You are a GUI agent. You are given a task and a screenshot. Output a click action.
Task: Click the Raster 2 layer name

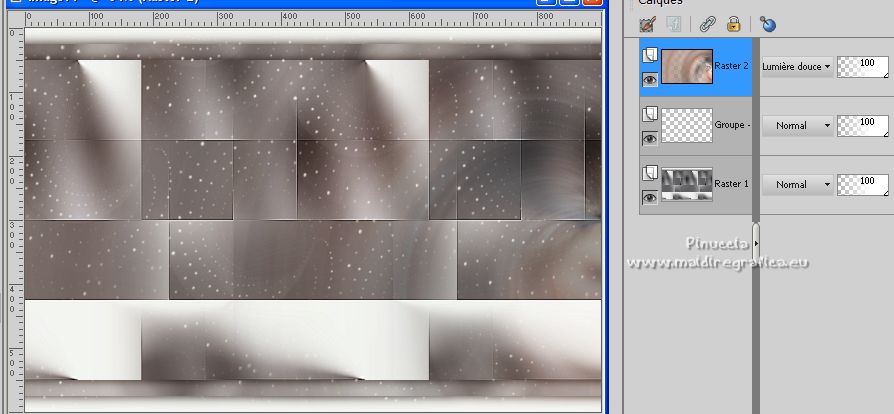[731, 66]
